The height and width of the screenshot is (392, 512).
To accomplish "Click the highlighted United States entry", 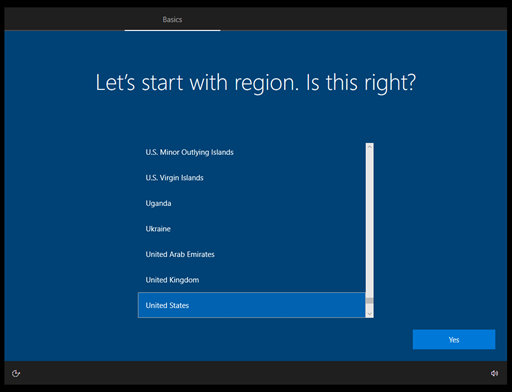I will [252, 305].
